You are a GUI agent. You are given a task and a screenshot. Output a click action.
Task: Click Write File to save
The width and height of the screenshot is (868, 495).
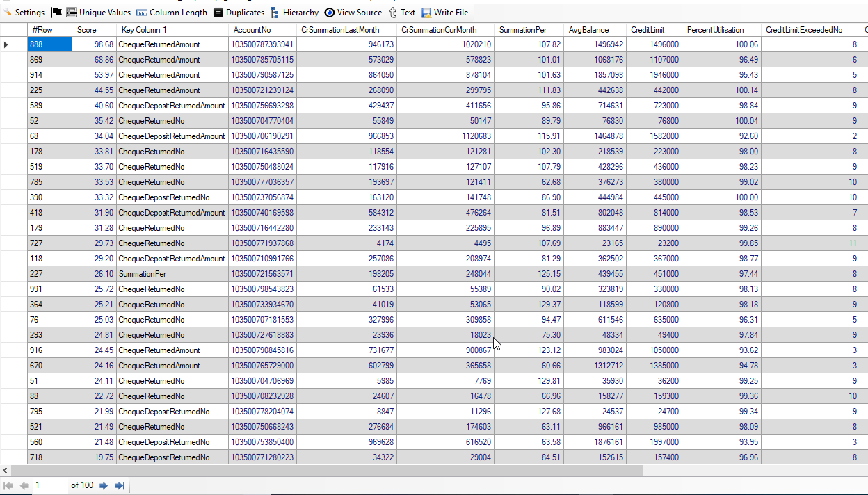point(444,13)
